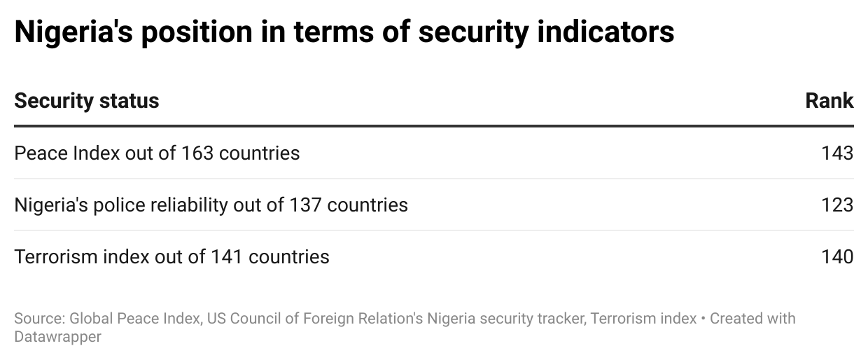This screenshot has width=868, height=360.
Task: Click divider between Peace Index and police reliability rows
Action: [434, 179]
